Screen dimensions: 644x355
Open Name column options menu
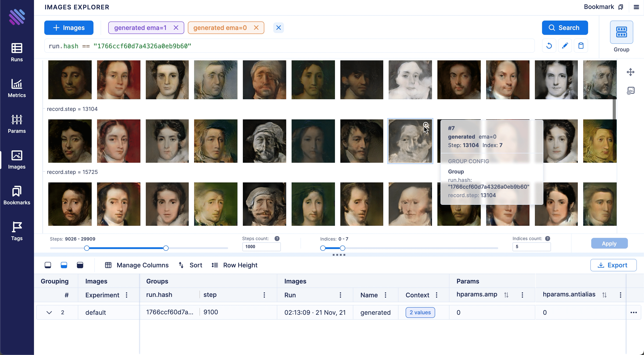coord(386,295)
